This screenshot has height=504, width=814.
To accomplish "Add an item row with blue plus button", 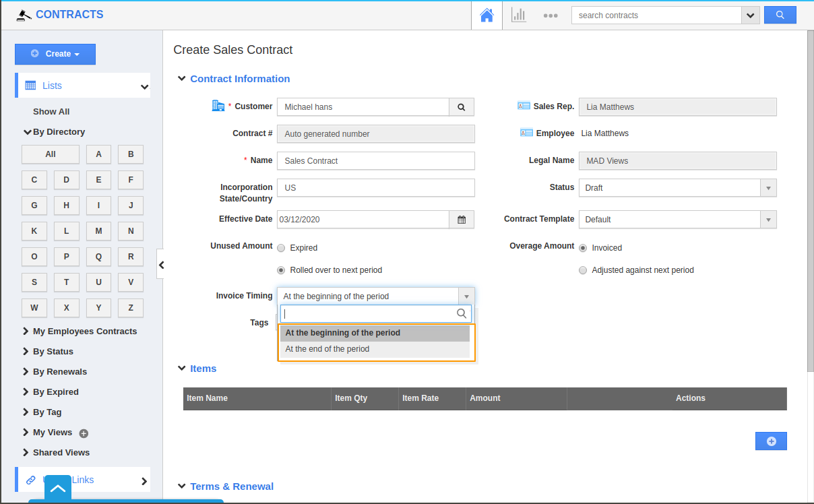I will point(771,441).
